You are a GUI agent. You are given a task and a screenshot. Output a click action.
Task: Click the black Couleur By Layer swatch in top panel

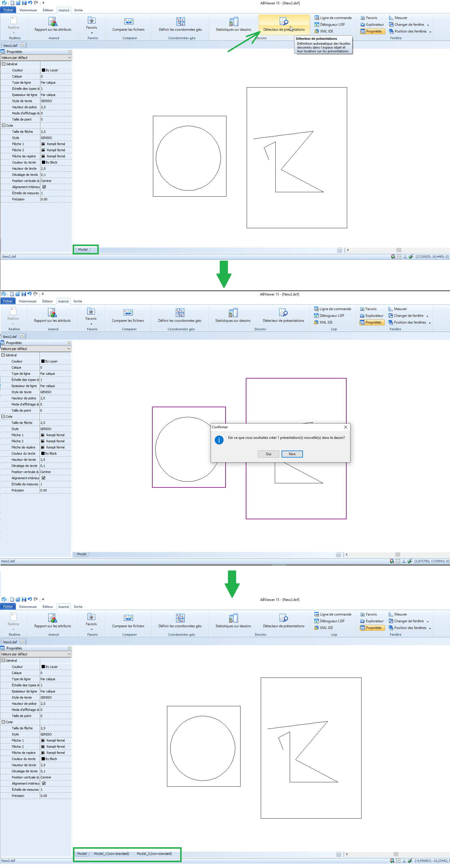(43, 71)
